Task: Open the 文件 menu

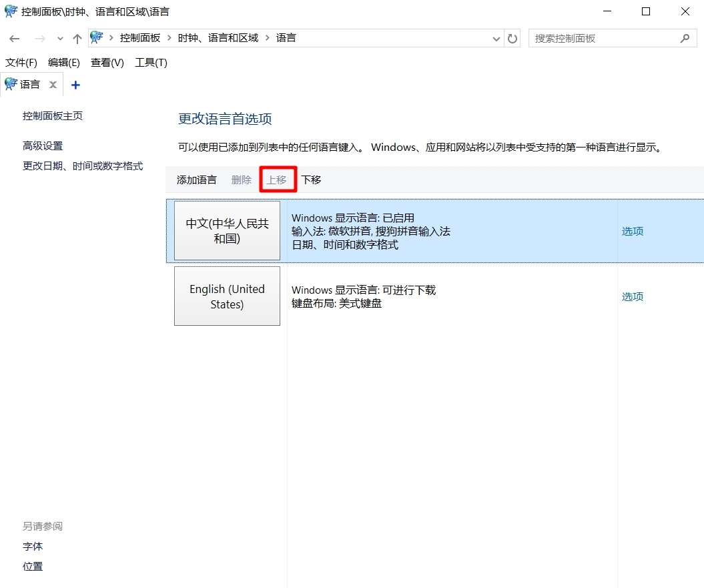Action: coord(20,62)
